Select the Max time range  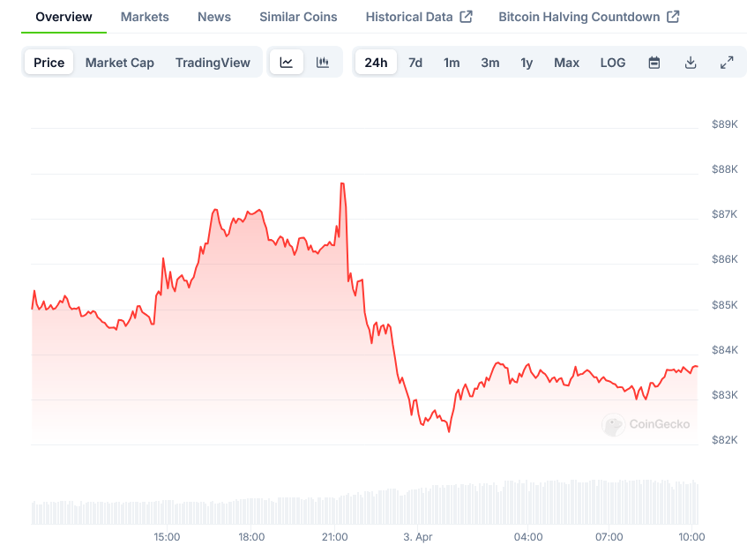click(566, 63)
